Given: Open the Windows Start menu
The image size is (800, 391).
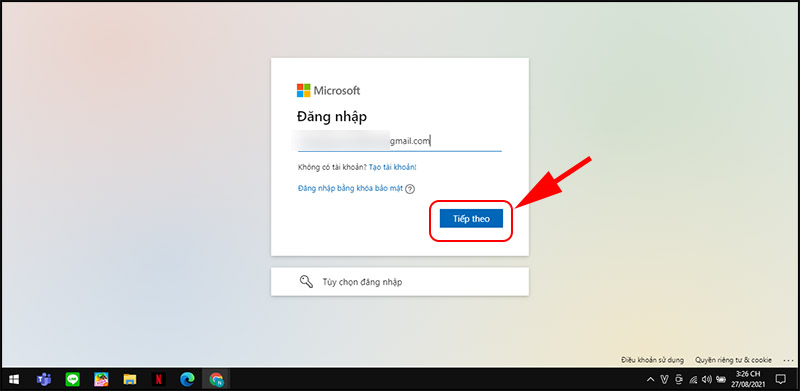Looking at the screenshot, I should [14, 379].
